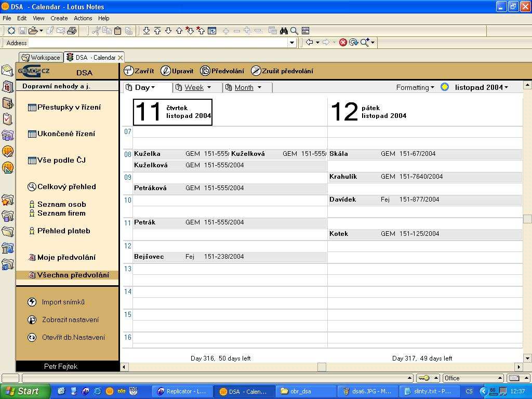
Task: Click the Předvolání action button
Action: pyautogui.click(x=222, y=71)
